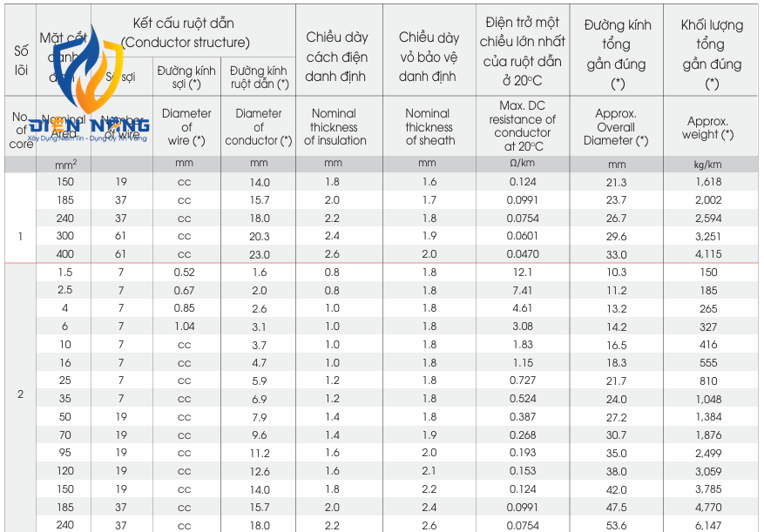This screenshot has width=764, height=532.
Task: Select the core number 2 cell
Action: point(20,394)
